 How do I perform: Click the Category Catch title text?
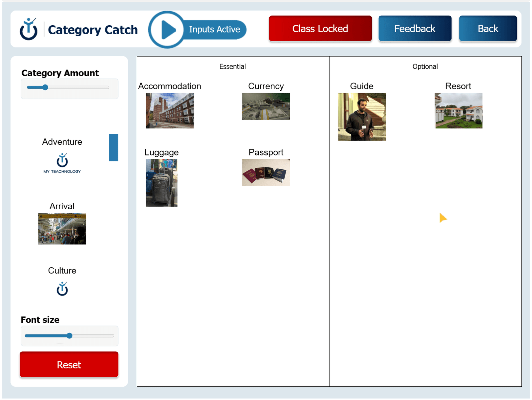pos(93,30)
